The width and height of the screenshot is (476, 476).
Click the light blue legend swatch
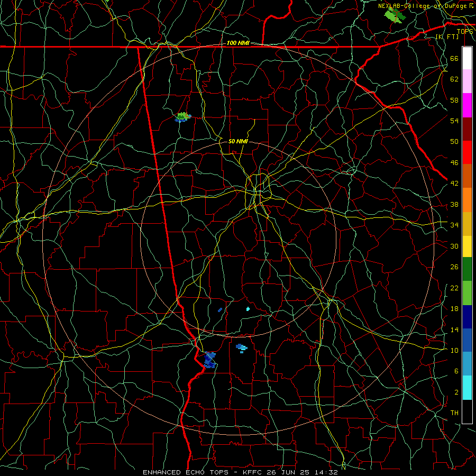point(467,364)
